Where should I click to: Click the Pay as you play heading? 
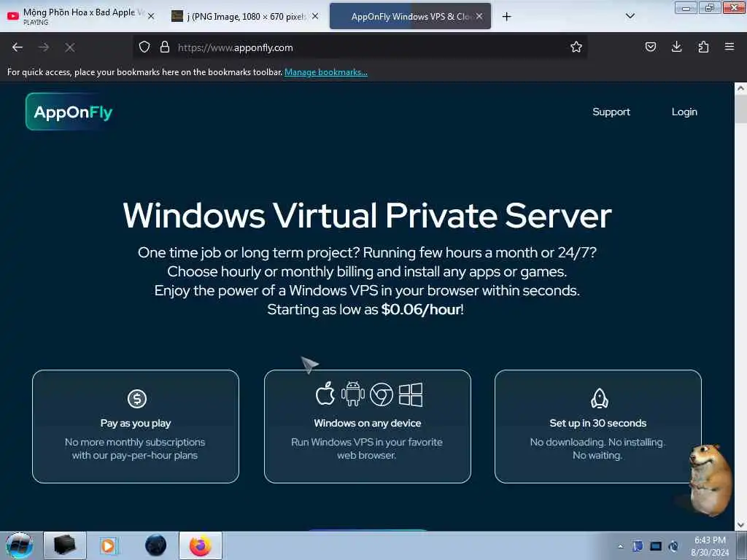136,424
